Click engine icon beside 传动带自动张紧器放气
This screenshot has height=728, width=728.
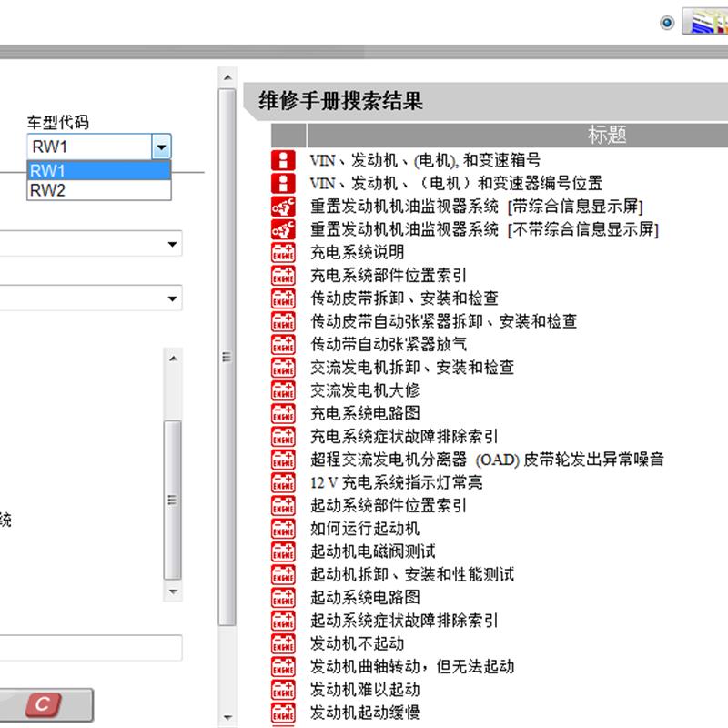[x=283, y=345]
